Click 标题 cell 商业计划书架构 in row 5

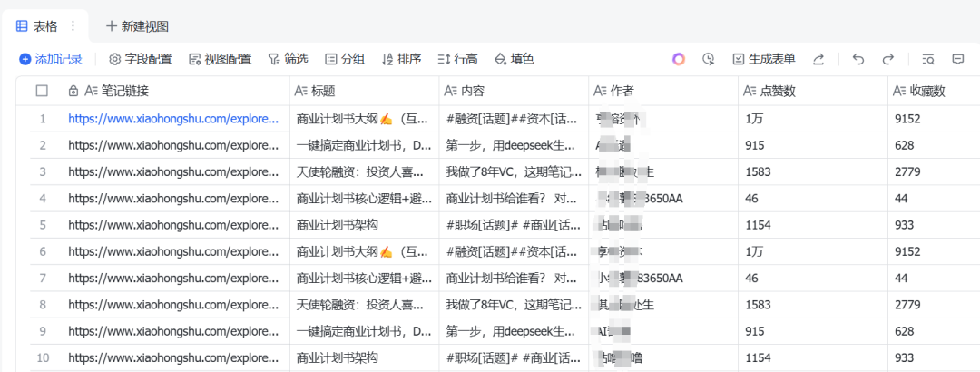tap(365, 225)
